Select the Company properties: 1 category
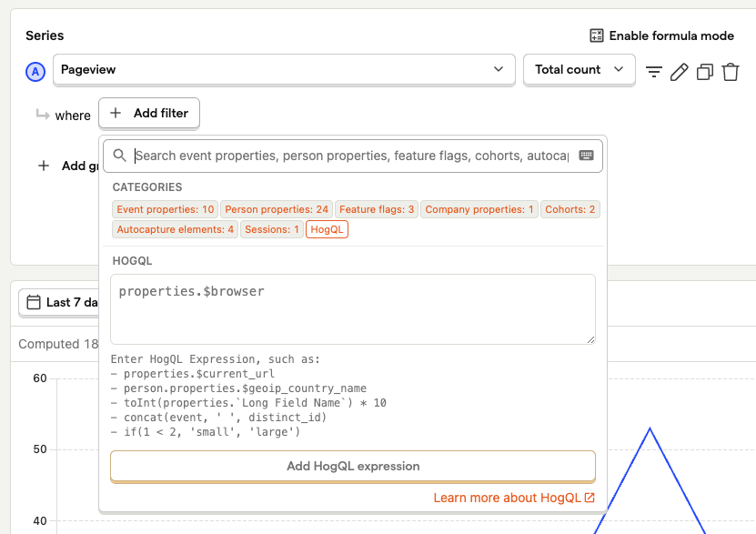 click(x=479, y=209)
